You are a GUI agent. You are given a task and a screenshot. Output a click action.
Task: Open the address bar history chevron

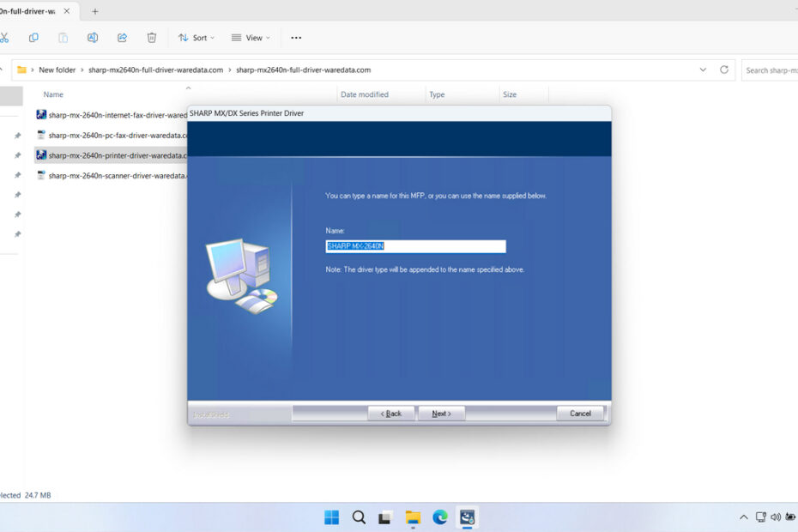pos(704,70)
